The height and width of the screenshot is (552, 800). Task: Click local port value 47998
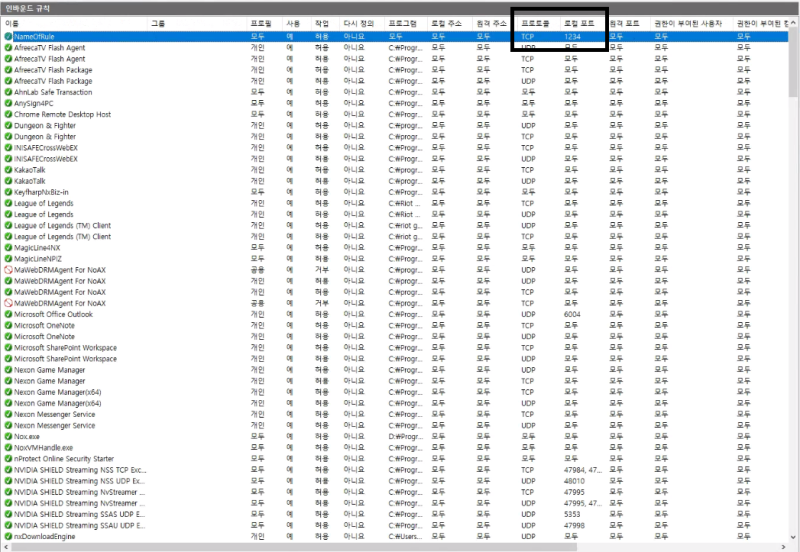tap(574, 525)
